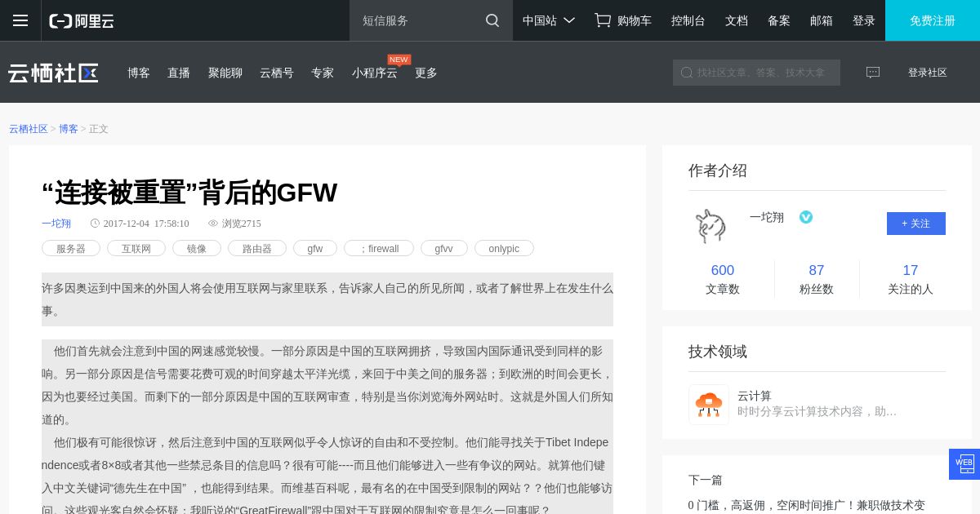Open the 小程序云 nav item
Viewport: 980px width, 514px height.
click(375, 73)
